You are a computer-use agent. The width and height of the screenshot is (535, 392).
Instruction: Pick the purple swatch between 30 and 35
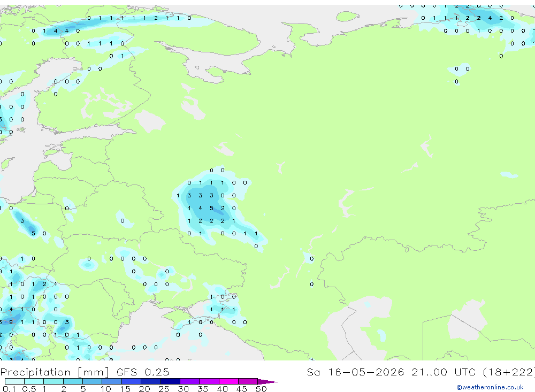pyautogui.click(x=190, y=381)
